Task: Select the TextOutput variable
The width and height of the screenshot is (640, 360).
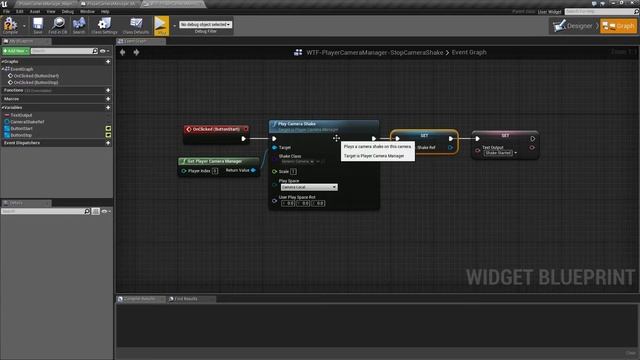Action: pyautogui.click(x=21, y=116)
